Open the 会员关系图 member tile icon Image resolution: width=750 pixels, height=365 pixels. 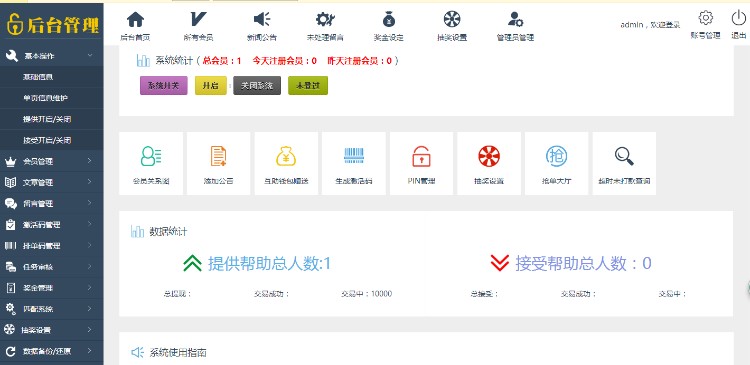(151, 156)
